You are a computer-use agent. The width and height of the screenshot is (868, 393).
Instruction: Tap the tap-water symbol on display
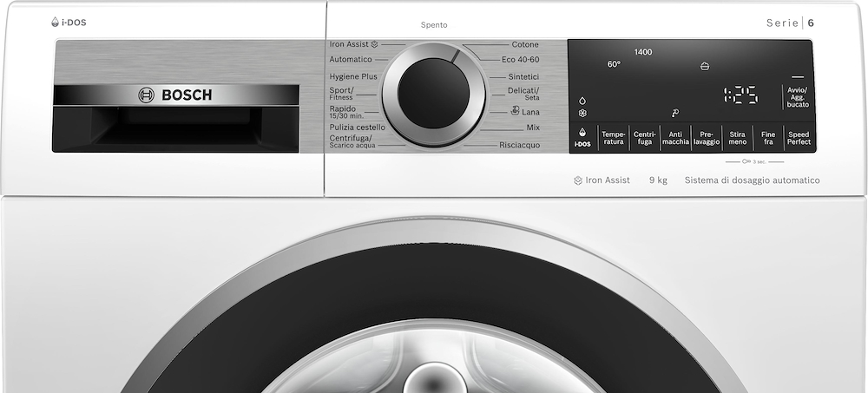(674, 112)
